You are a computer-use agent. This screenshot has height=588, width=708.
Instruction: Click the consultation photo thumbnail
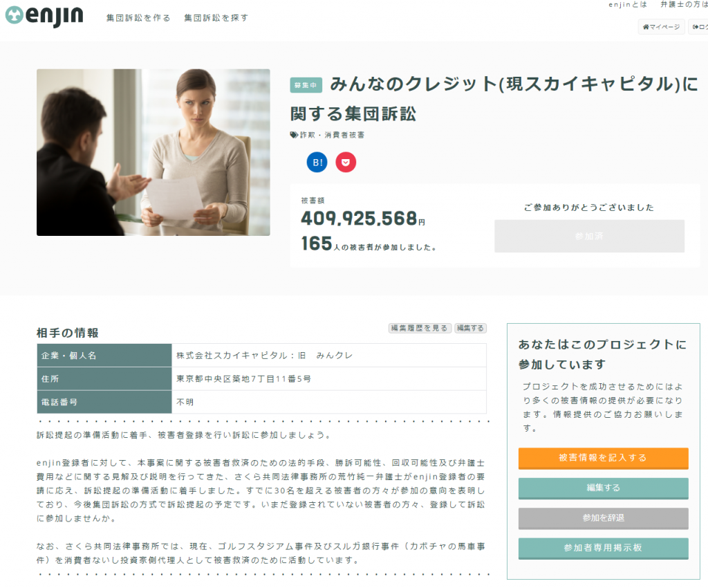(153, 151)
